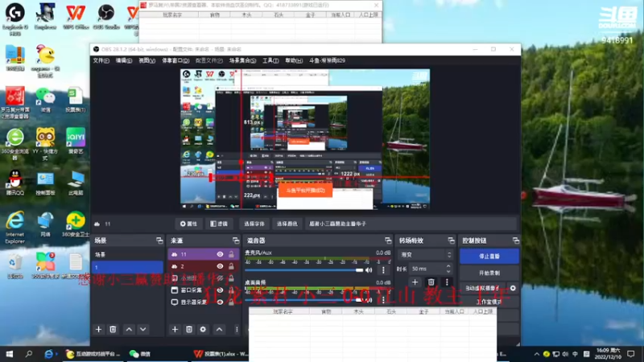644x362 pixels.
Task: Click the 选择字体 button
Action: [254, 224]
